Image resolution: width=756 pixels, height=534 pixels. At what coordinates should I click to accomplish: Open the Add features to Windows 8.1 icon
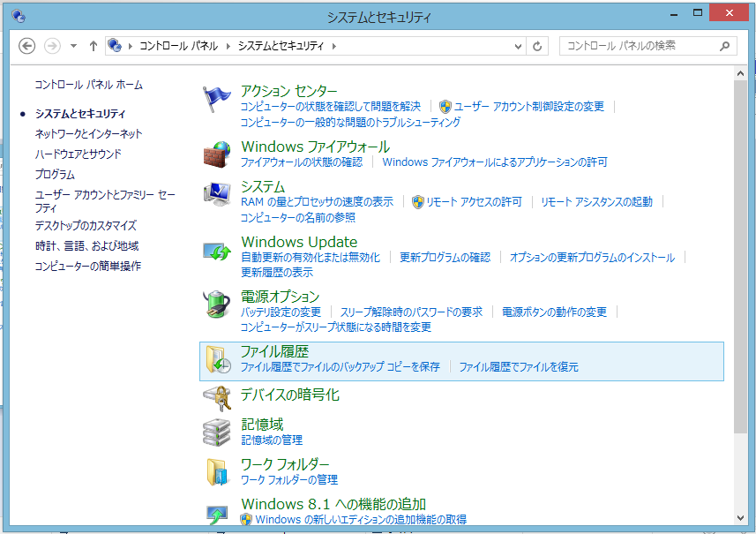(216, 515)
